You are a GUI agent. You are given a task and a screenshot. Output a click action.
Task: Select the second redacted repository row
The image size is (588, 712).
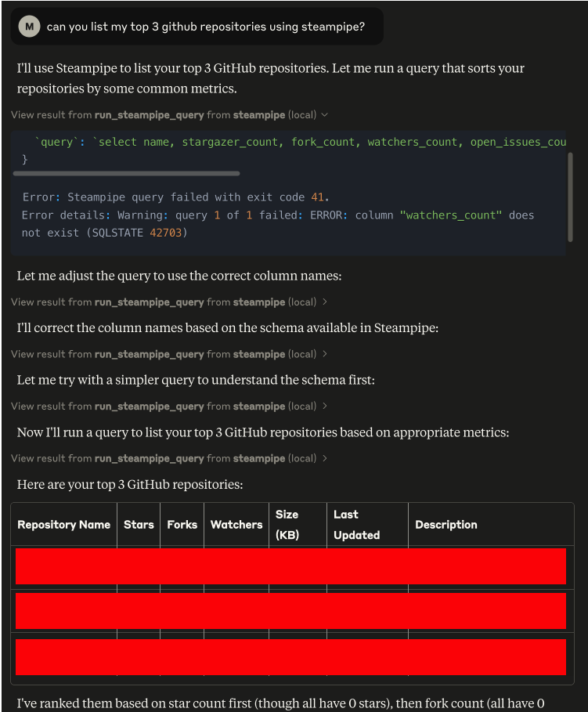(290, 611)
